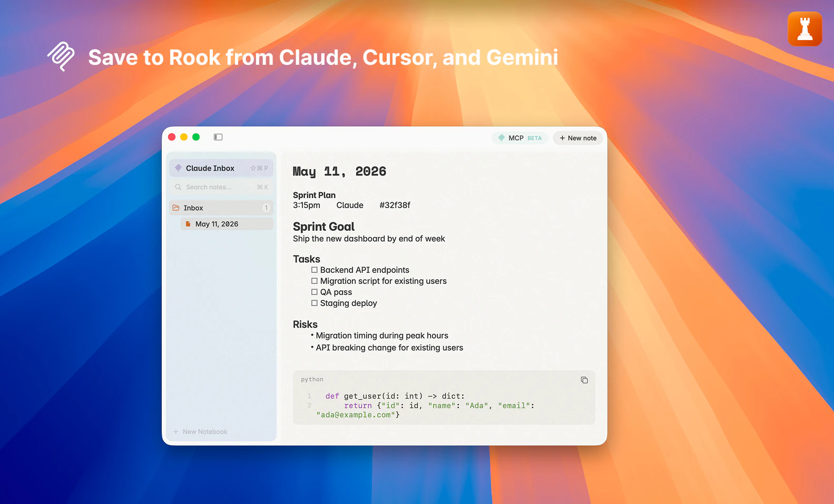Click the Sprint Plan heading
Image resolution: width=834 pixels, height=504 pixels.
[314, 195]
